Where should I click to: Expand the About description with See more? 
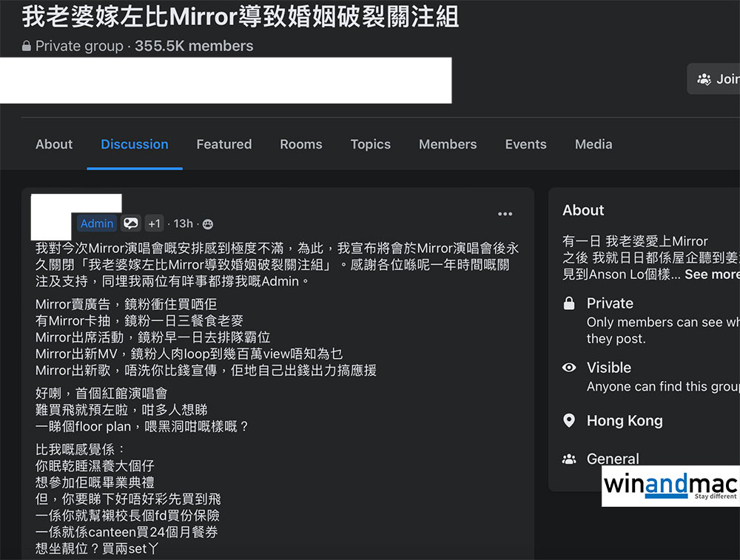pyautogui.click(x=711, y=274)
